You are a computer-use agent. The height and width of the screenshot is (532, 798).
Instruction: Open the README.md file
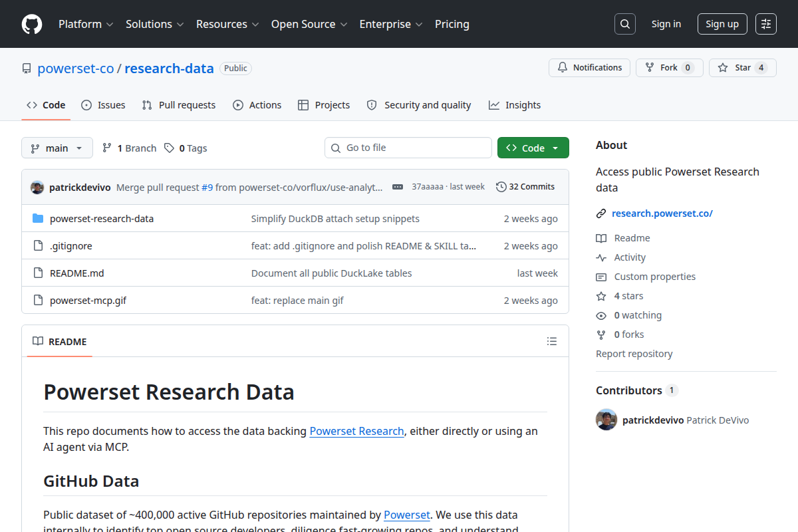pos(77,273)
